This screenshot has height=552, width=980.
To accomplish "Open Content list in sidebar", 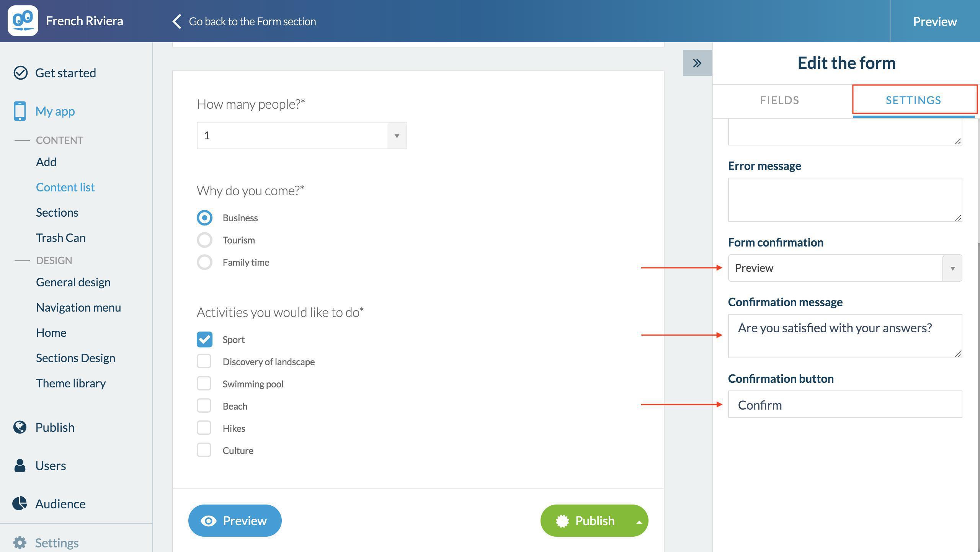I will pos(65,187).
